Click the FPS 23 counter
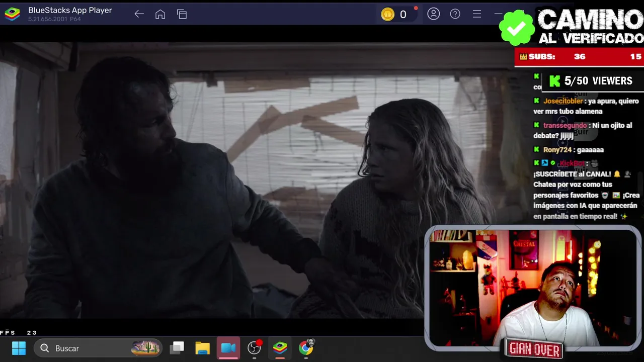Image resolution: width=644 pixels, height=362 pixels. pos(19,333)
